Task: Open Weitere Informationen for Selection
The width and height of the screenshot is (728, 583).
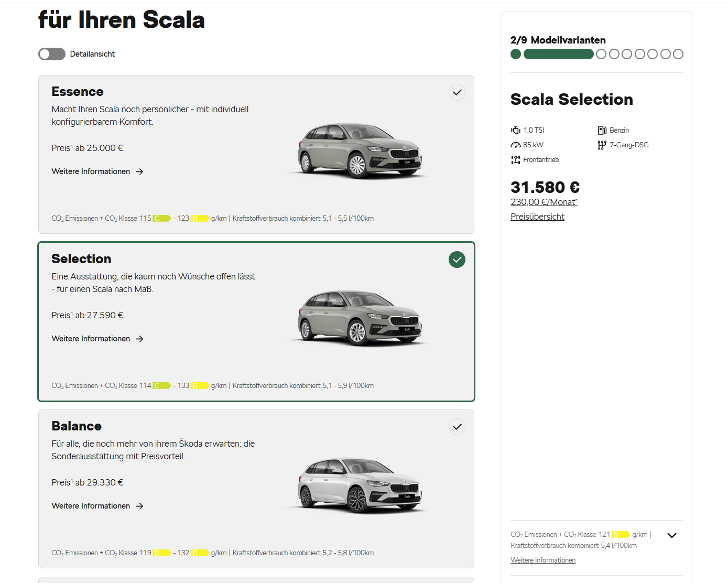Action: click(x=91, y=339)
